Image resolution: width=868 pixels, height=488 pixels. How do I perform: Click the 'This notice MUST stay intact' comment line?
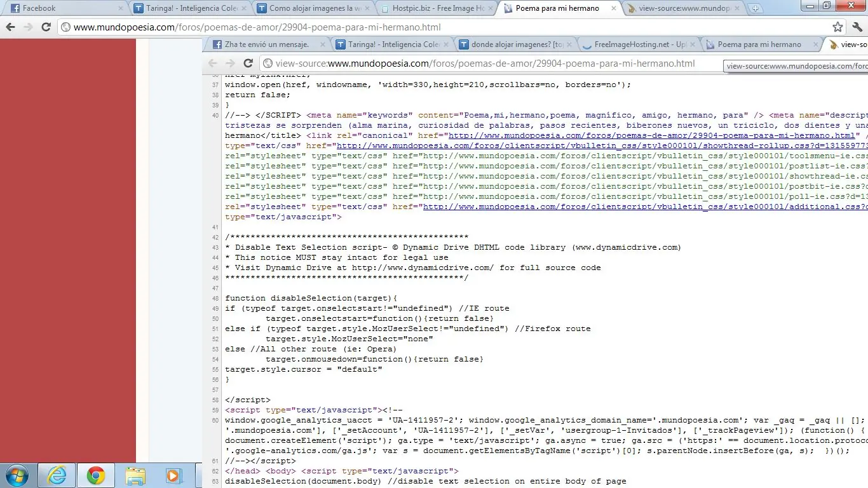(x=337, y=257)
